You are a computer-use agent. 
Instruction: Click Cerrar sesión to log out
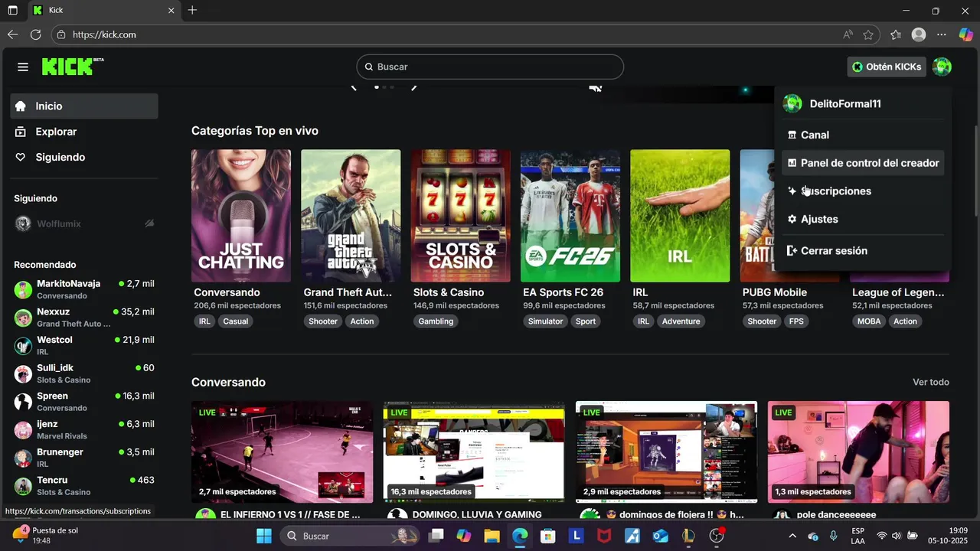pos(862,251)
